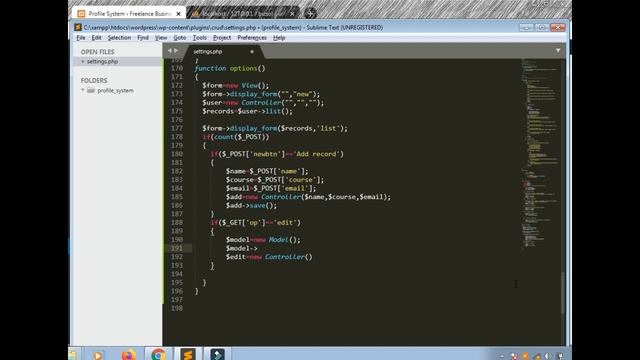The image size is (640, 360).
Task: Close the unsaved settings.php tab via its dot
Action: (x=252, y=52)
